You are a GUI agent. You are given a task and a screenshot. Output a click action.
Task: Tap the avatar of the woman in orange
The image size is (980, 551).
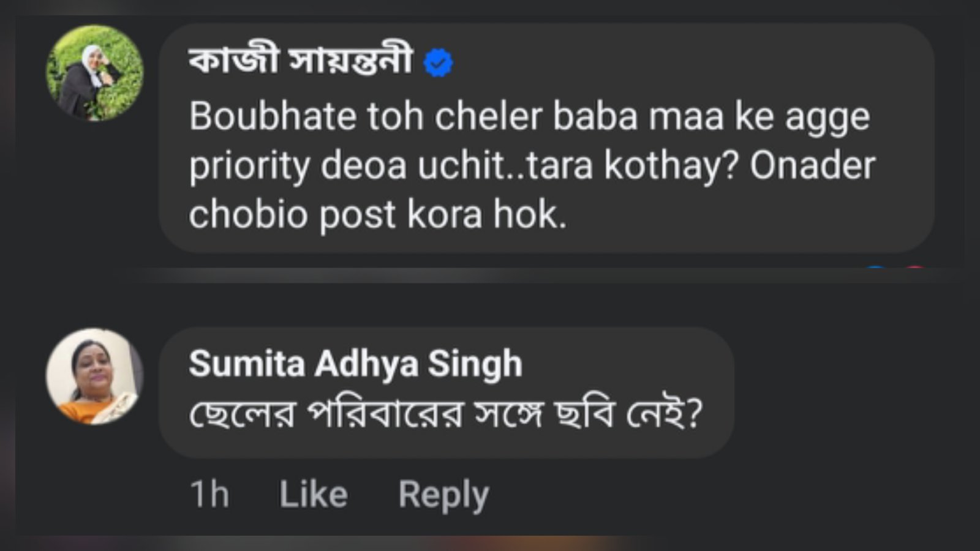tap(95, 376)
